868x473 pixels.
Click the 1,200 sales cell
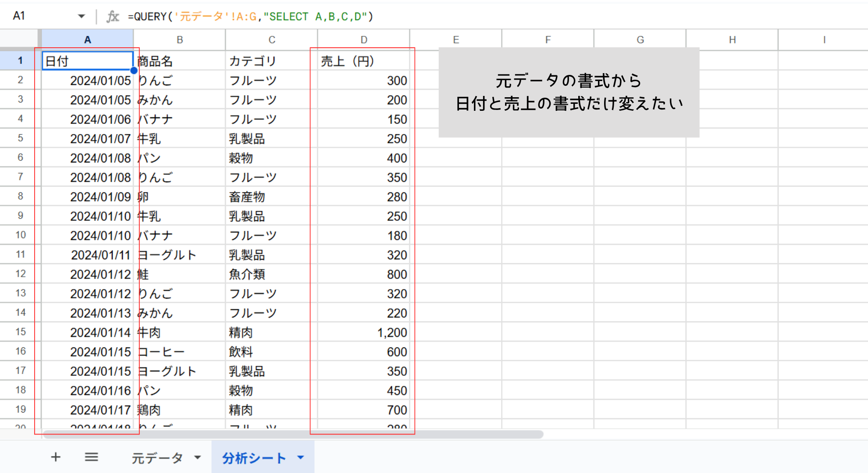[x=364, y=332]
